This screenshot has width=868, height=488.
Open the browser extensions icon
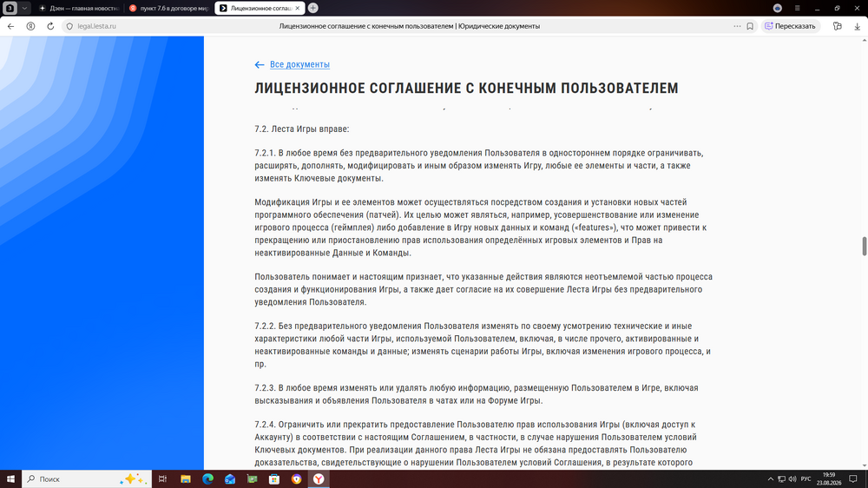(837, 26)
